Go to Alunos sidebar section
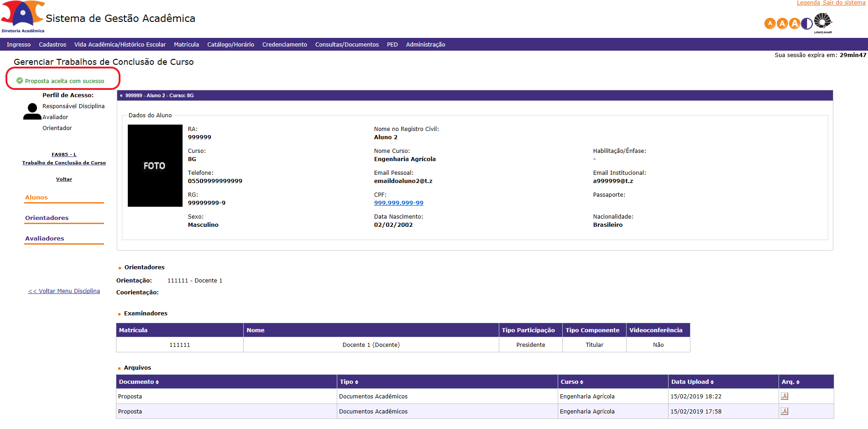Viewport: 868px width, 429px height. pos(37,197)
